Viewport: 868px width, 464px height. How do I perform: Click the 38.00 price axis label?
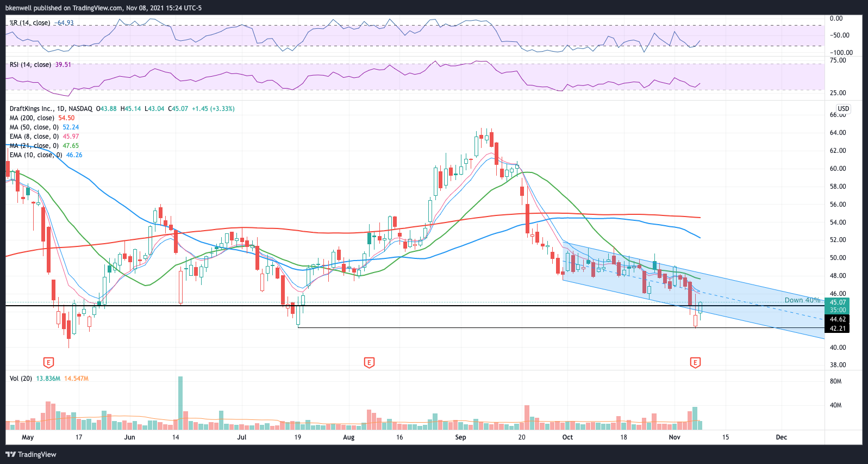(838, 365)
